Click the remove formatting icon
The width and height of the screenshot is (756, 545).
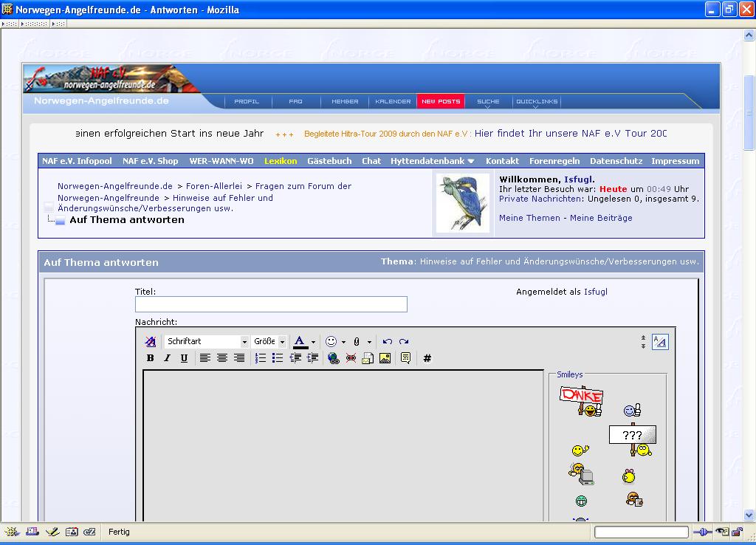(151, 341)
